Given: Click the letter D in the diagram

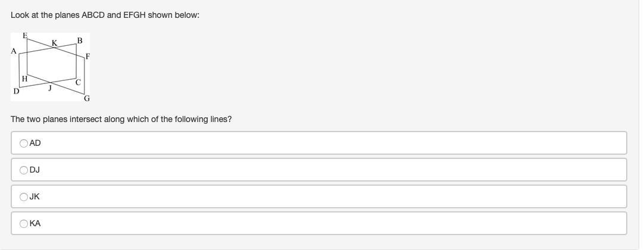Looking at the screenshot, I should click(16, 91).
